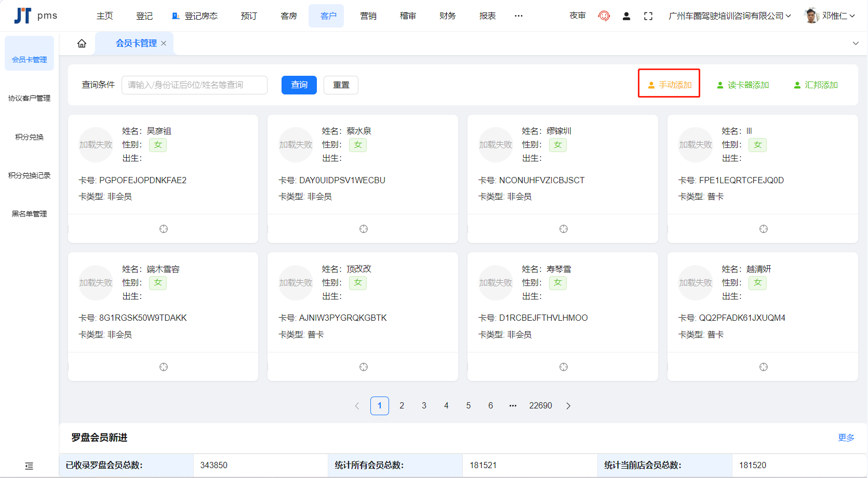Click the home icon tab
The image size is (868, 478).
[82, 44]
